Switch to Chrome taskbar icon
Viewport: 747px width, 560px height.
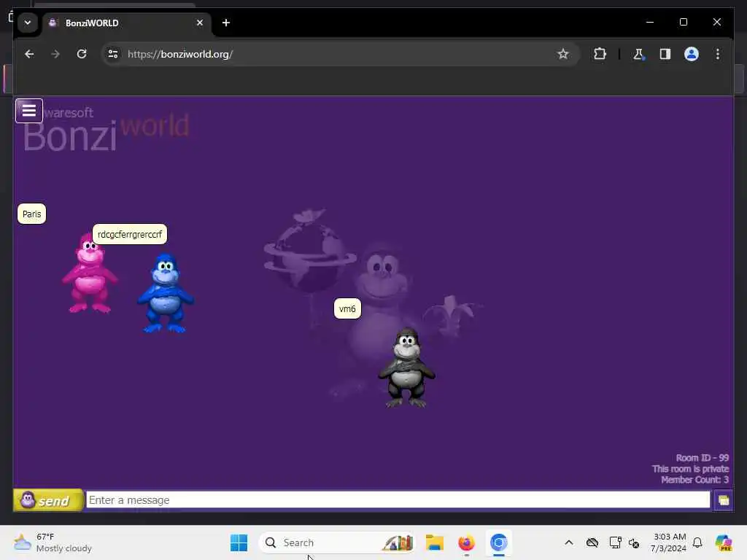499,542
